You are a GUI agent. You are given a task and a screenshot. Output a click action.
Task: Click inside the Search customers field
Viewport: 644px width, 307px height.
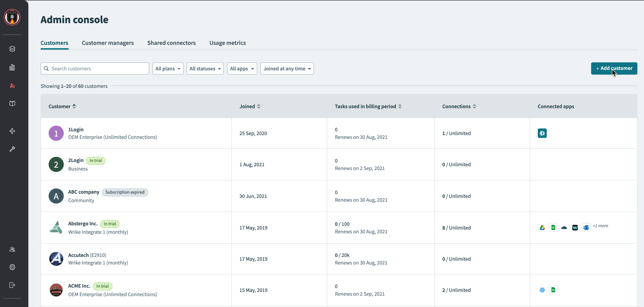[x=95, y=68]
